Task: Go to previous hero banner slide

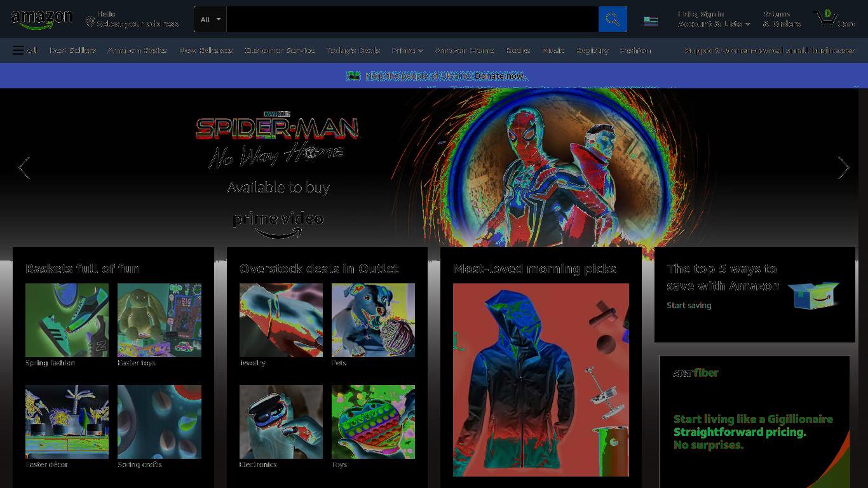Action: tap(24, 168)
